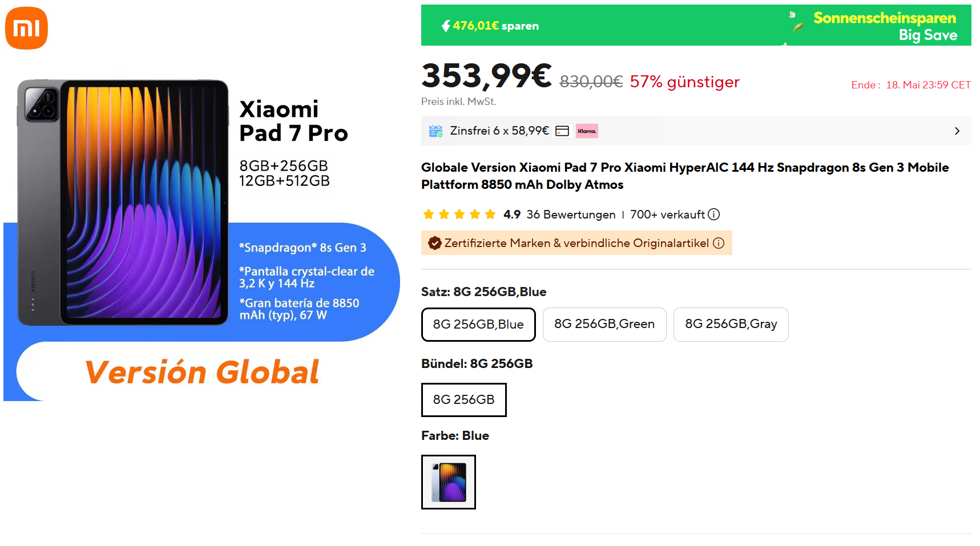980x546 pixels.
Task: Open the Sonnenscheinsparen Big Save banner
Action: click(884, 26)
